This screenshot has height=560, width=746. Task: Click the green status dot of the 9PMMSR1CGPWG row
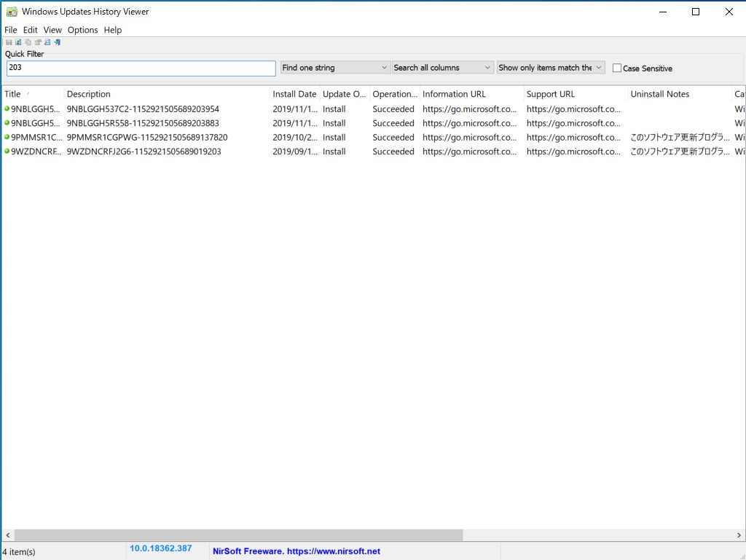click(7, 138)
